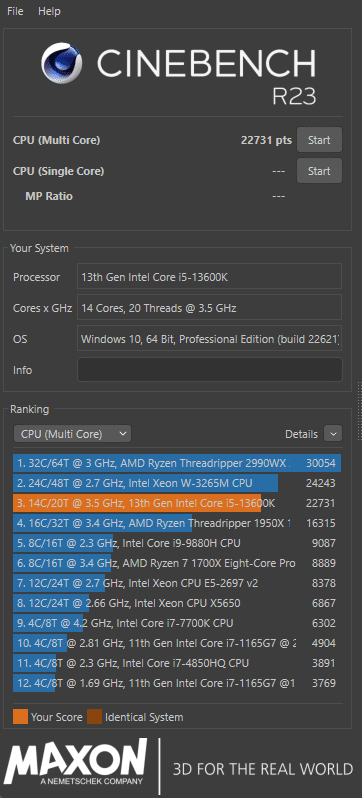Image resolution: width=362 pixels, height=798 pixels.
Task: Select the Core i7-7700K ranking row
Action: (177, 623)
